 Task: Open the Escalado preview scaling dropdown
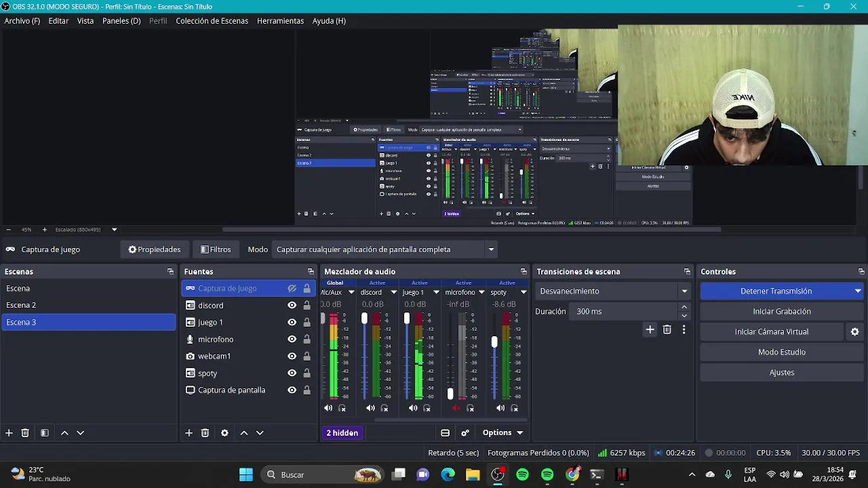(114, 230)
